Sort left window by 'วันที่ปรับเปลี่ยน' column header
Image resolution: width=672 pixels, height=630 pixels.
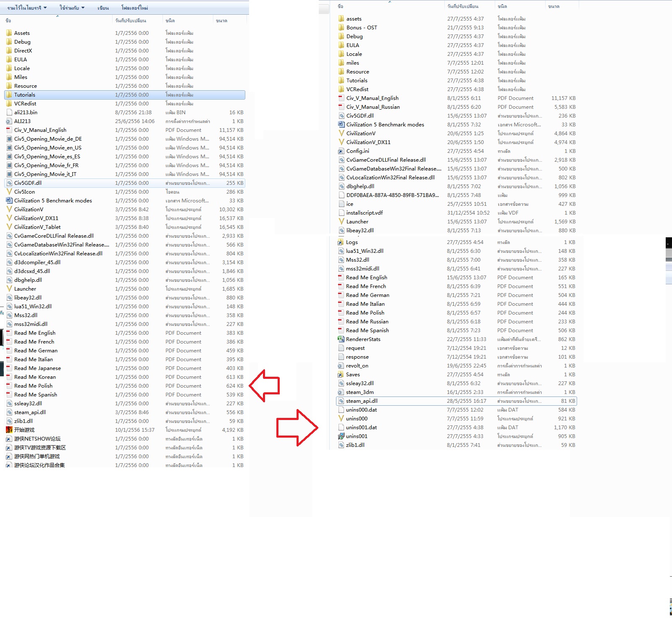137,21
